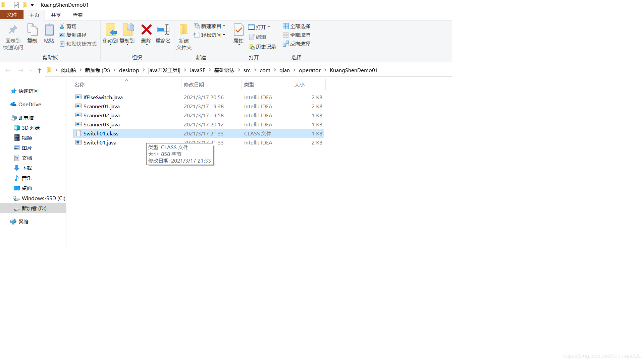Image resolution: width=644 pixels, height=362 pixels.
Task: Open 3D Objects folder in sidebar
Action: pyautogui.click(x=27, y=128)
